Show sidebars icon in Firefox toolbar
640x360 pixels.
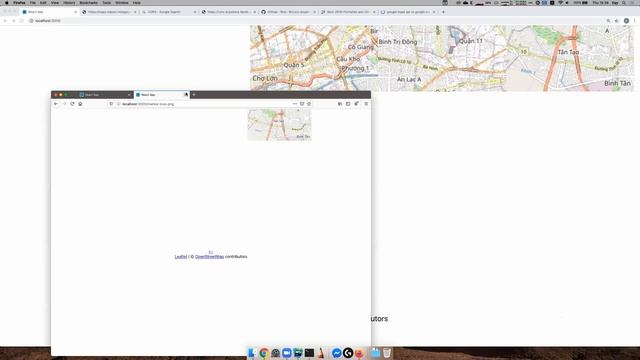tap(348, 104)
